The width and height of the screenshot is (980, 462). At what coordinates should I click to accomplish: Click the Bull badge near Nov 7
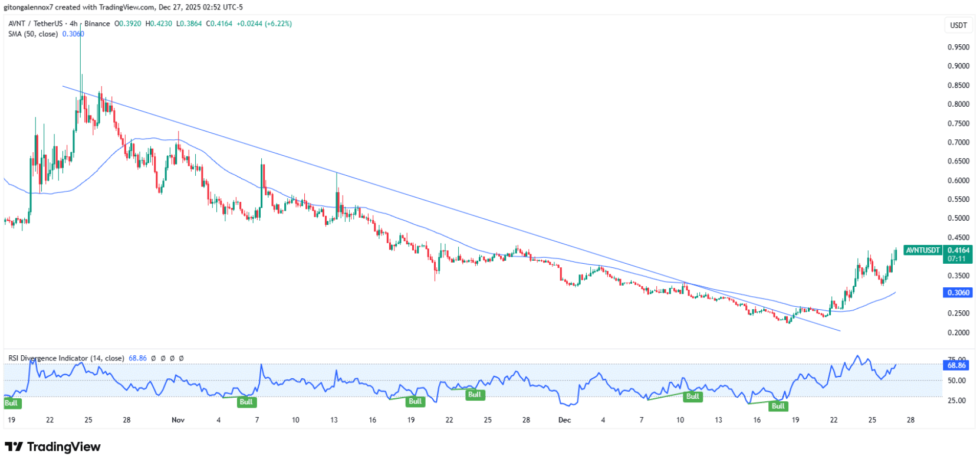point(246,402)
